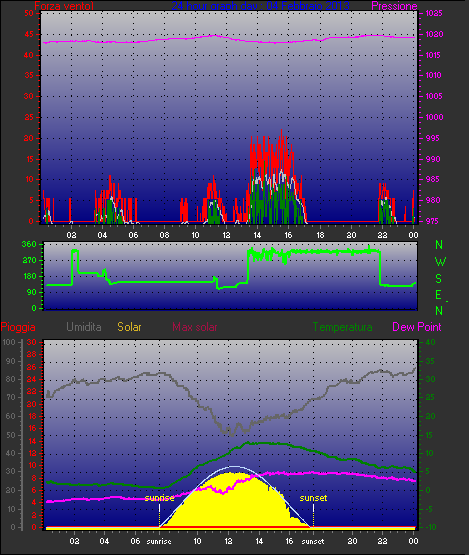Click the tallest red wind gust peak

(x=281, y=132)
